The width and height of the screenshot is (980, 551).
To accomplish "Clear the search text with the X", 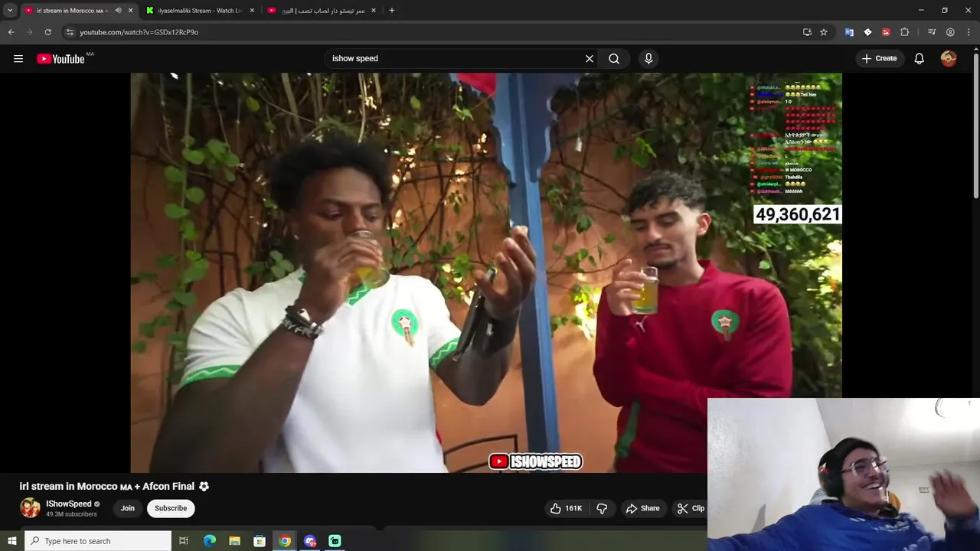I will (x=590, y=59).
